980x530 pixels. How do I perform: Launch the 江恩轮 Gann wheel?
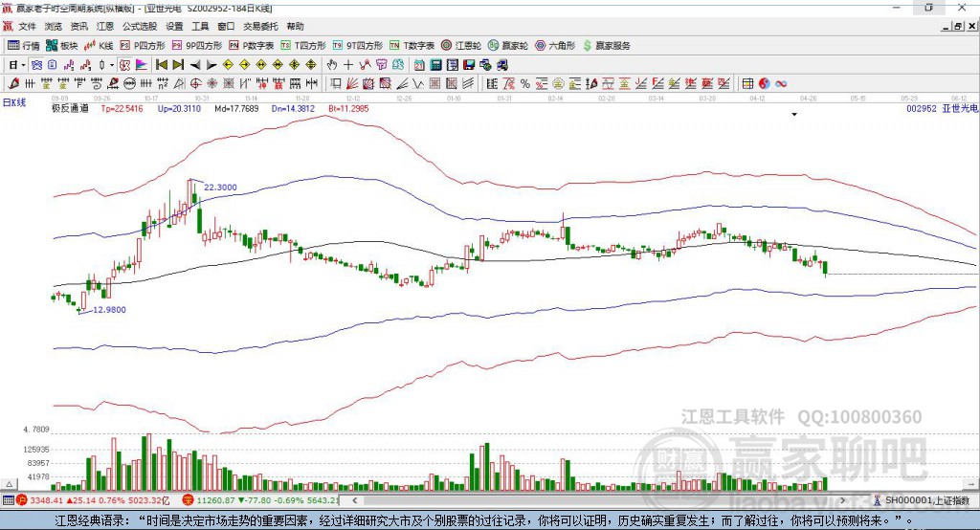461,46
